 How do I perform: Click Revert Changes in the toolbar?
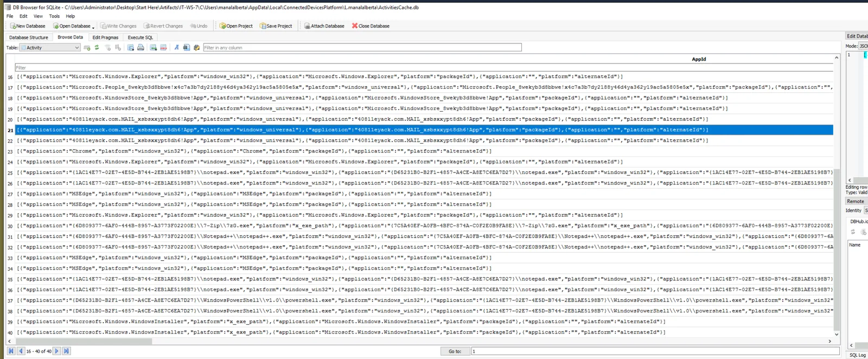(163, 26)
